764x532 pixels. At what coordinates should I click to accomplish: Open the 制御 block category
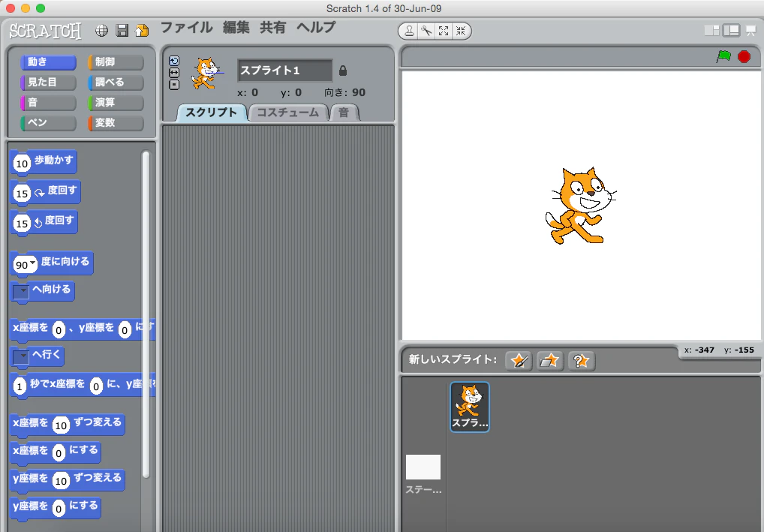116,62
